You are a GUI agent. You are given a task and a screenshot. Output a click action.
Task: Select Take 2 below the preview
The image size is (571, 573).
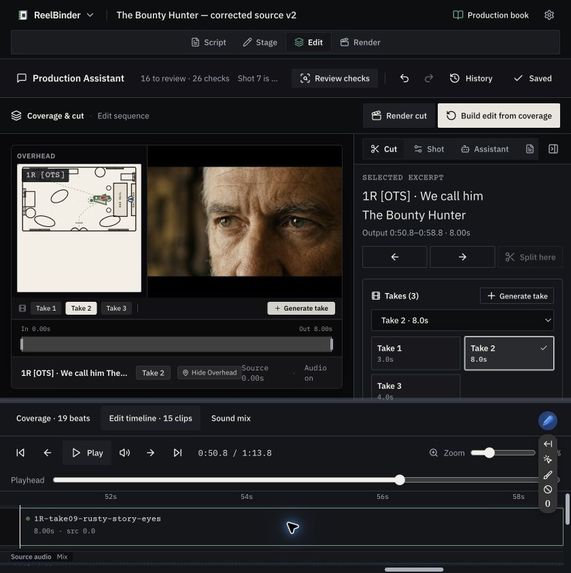(x=81, y=308)
